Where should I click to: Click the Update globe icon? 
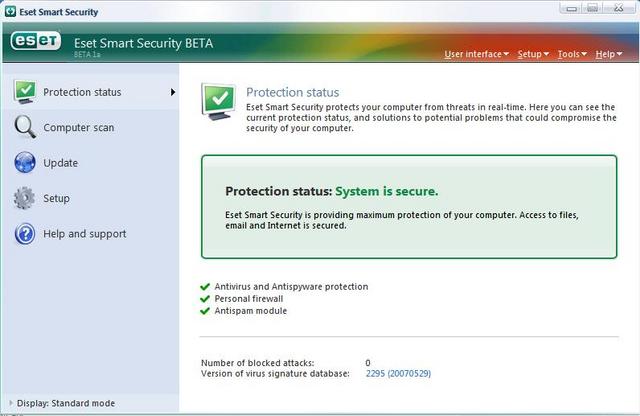tap(25, 162)
